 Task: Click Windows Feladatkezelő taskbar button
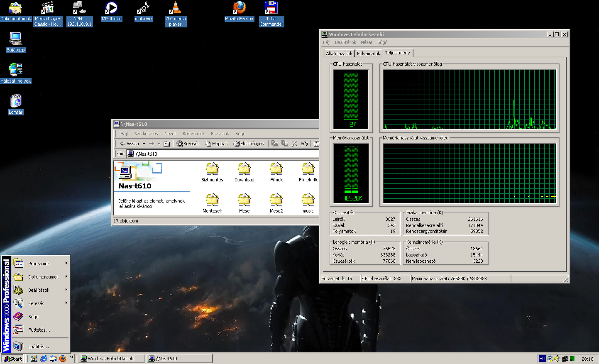tap(112, 359)
